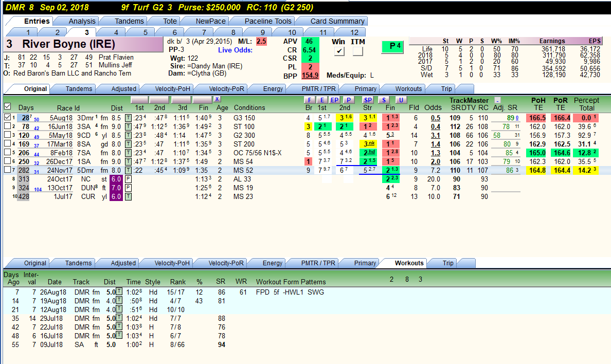
Task: Click the P surface icon in 24Oct17 row
Action: [128, 179]
